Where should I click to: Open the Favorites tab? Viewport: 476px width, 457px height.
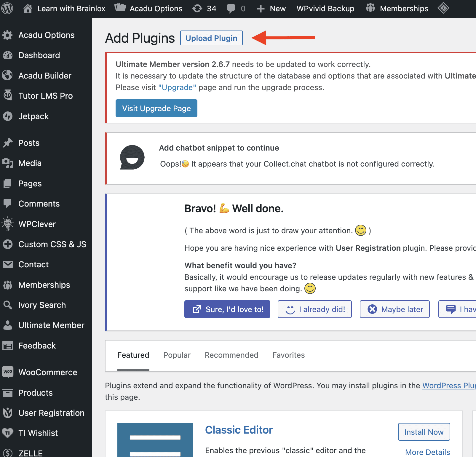point(288,355)
